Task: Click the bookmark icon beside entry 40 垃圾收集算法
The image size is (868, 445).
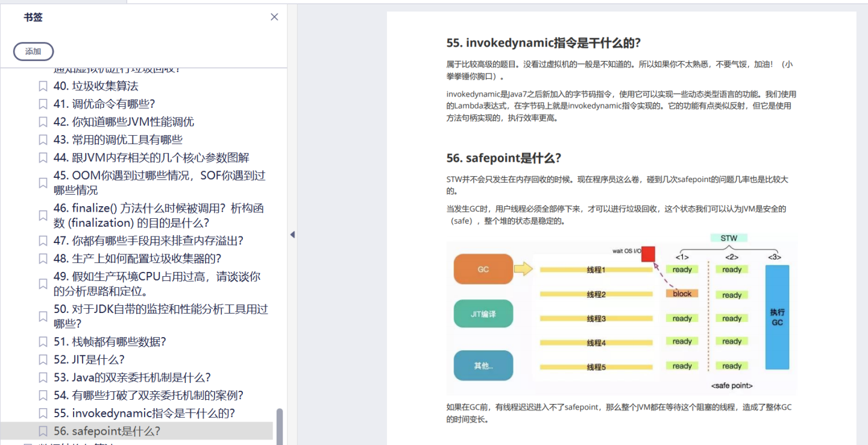Action: (43, 86)
